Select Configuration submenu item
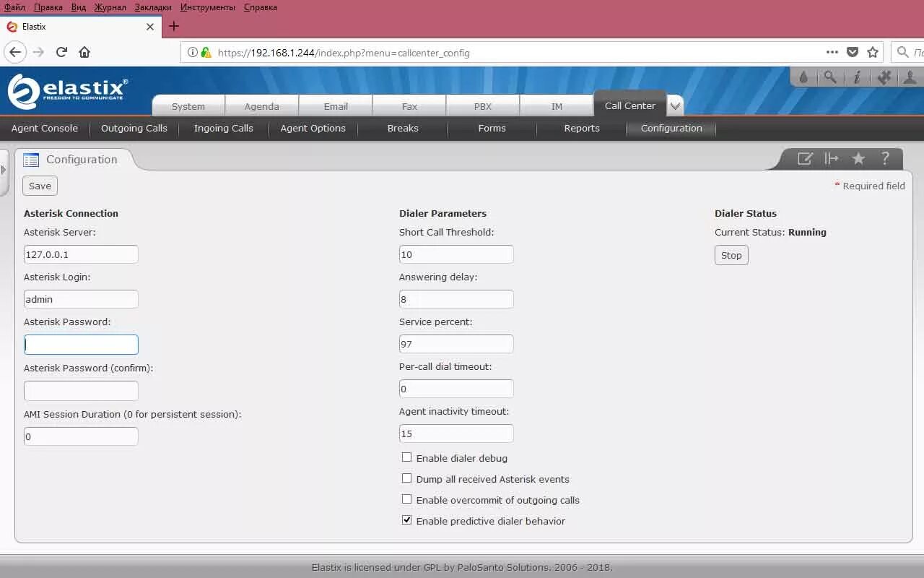924x578 pixels. click(x=671, y=128)
